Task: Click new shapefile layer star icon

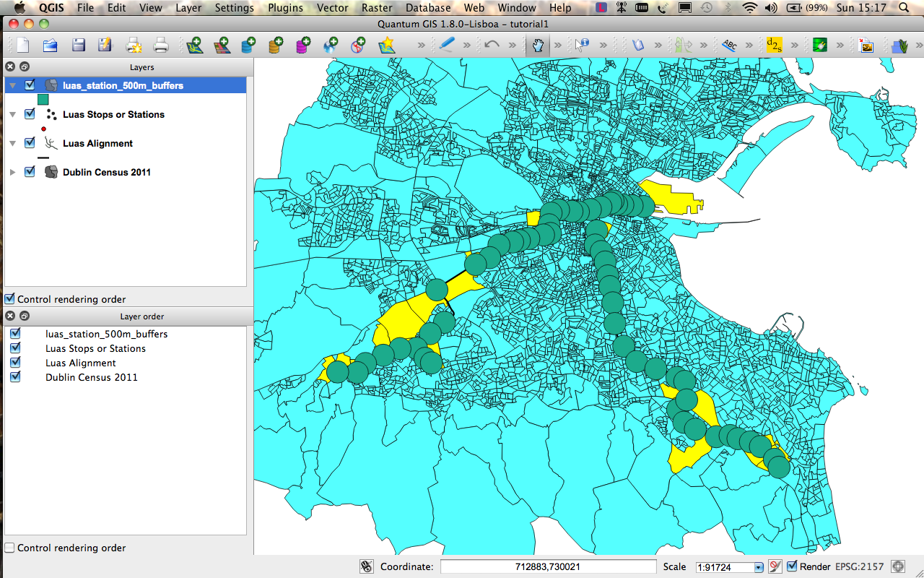Action: [x=386, y=45]
